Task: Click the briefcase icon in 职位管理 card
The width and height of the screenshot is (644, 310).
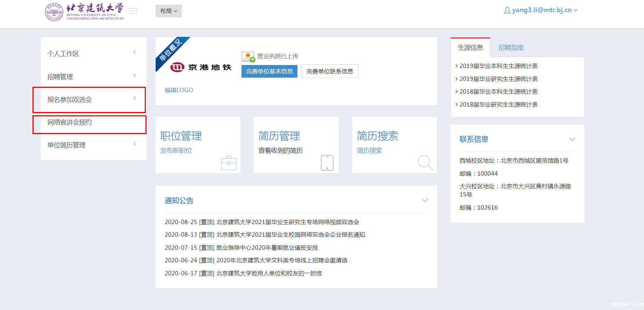Action: tap(229, 163)
